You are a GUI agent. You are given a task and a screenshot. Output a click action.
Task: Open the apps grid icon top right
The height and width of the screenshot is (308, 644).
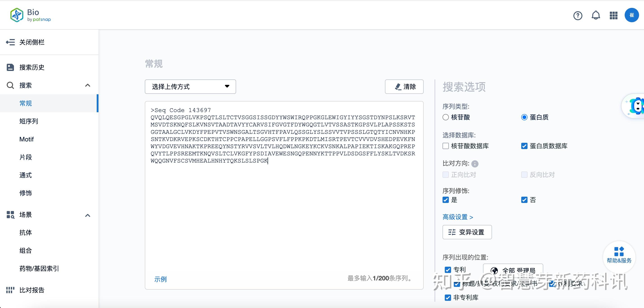(x=613, y=15)
